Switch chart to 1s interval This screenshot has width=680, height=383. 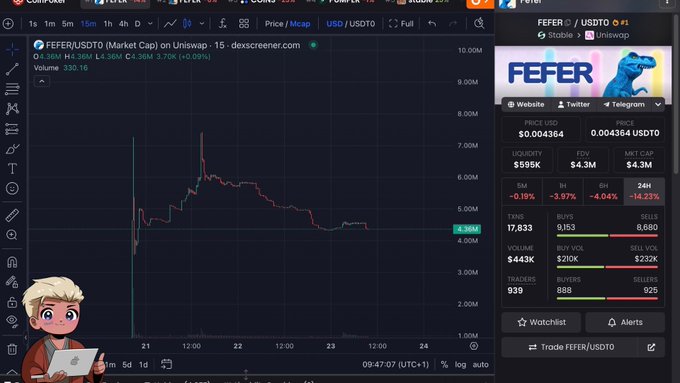tap(33, 24)
